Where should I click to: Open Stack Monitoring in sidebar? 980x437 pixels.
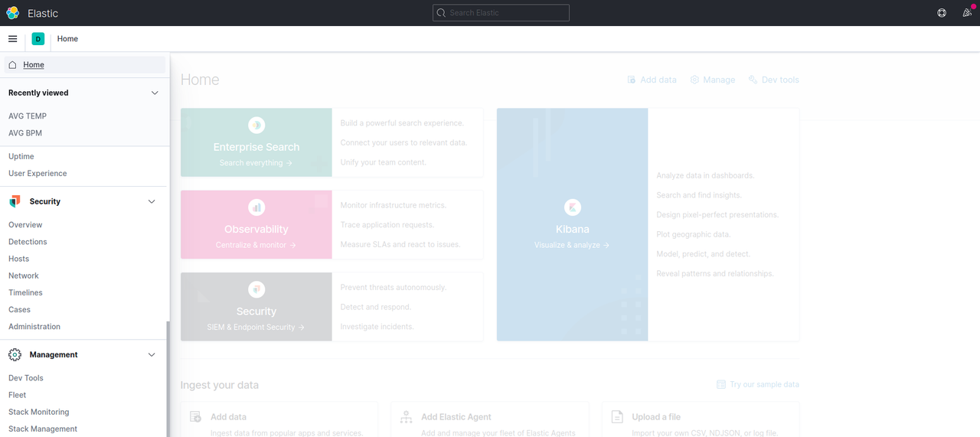tap(39, 412)
